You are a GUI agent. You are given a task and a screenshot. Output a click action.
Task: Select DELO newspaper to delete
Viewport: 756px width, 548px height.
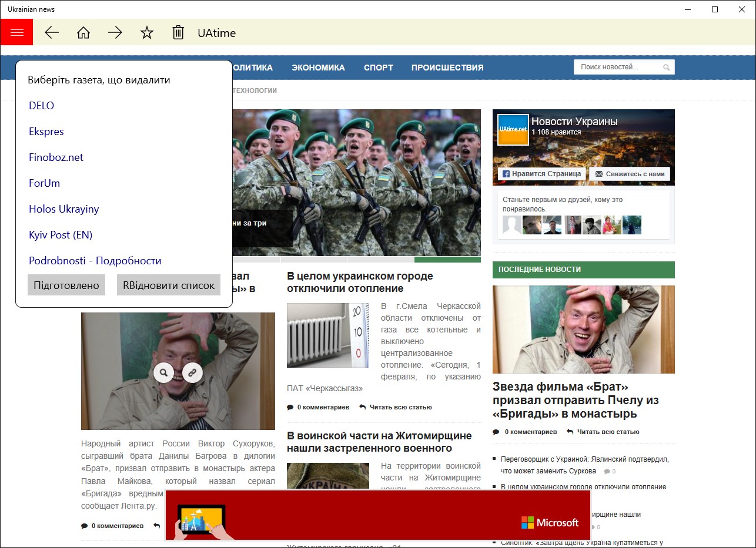pos(41,106)
